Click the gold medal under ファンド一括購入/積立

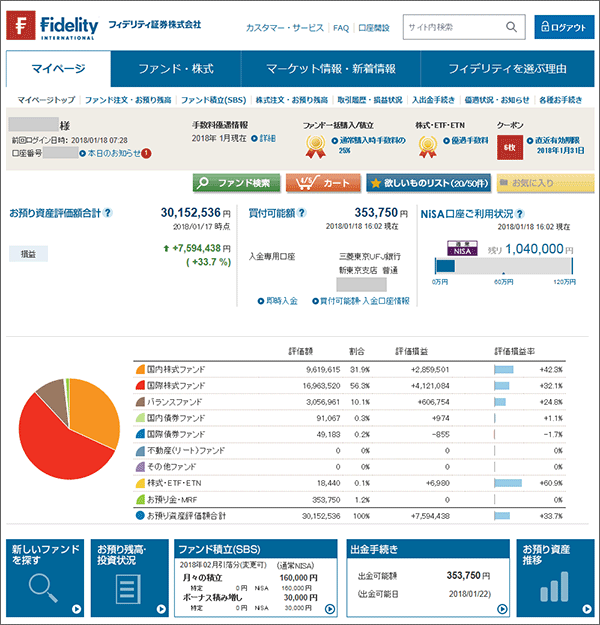[x=315, y=146]
